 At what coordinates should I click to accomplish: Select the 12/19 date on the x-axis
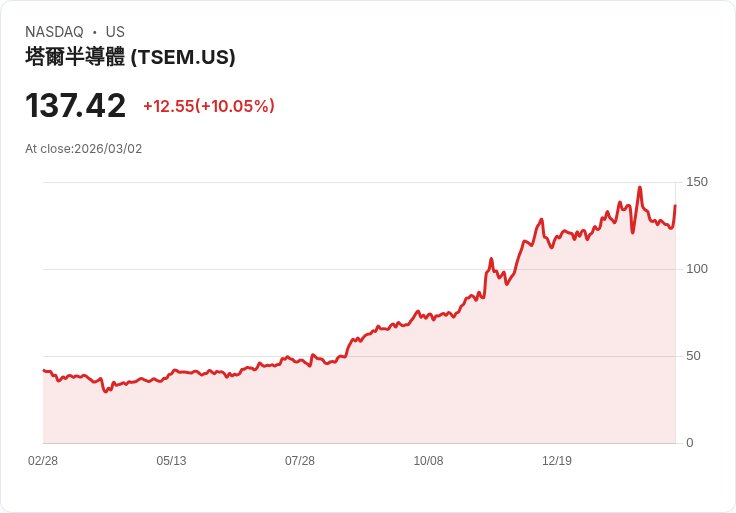[x=557, y=461]
